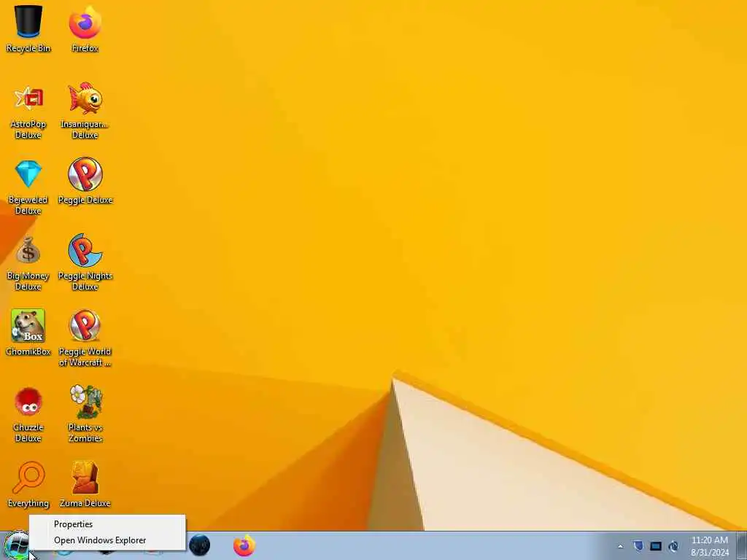Select the AstroPop Deluxe icon
Screen dimensions: 747x560
(x=28, y=99)
